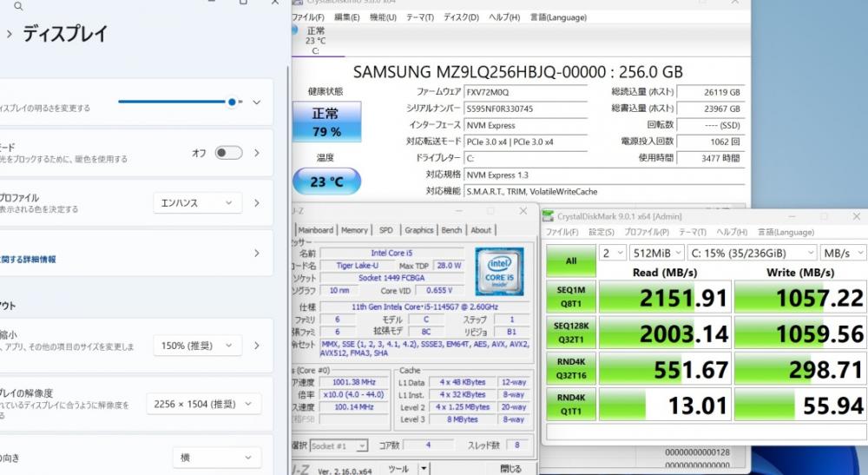Open CrystalDiskInfo 言語(Language) menu

point(558,17)
